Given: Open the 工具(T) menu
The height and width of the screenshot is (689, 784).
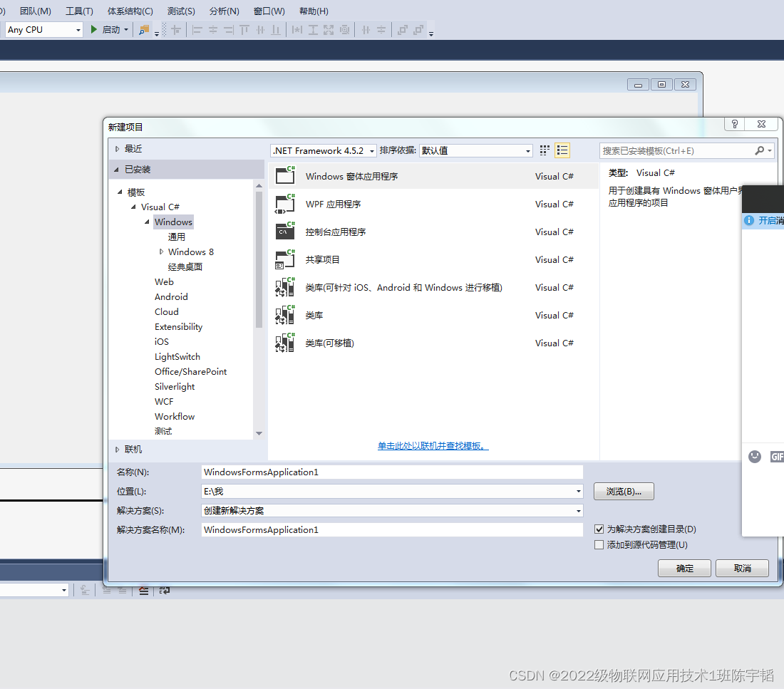Looking at the screenshot, I should [x=79, y=11].
